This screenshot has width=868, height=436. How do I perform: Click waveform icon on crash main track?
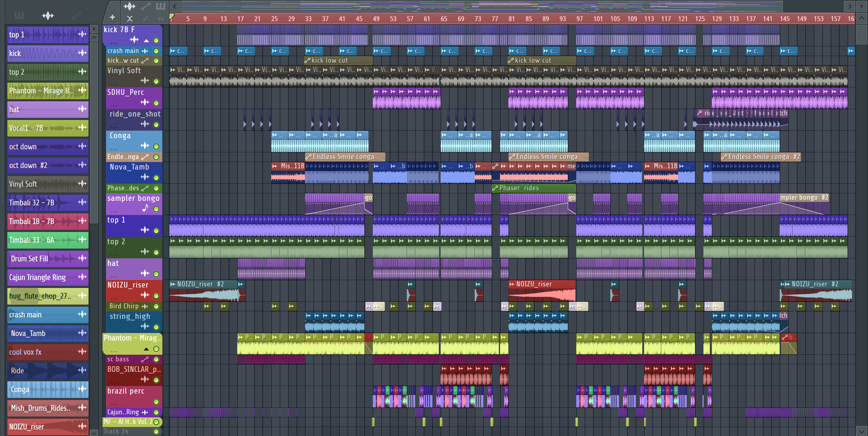pyautogui.click(x=145, y=51)
